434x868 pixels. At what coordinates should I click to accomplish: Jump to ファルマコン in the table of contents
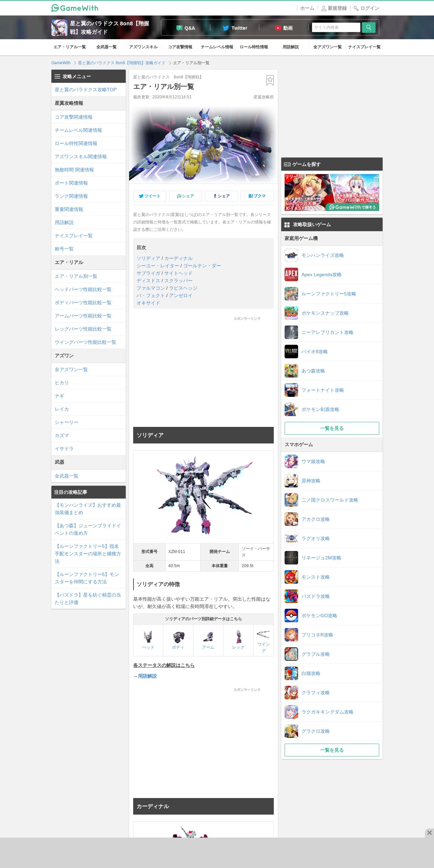(x=151, y=288)
